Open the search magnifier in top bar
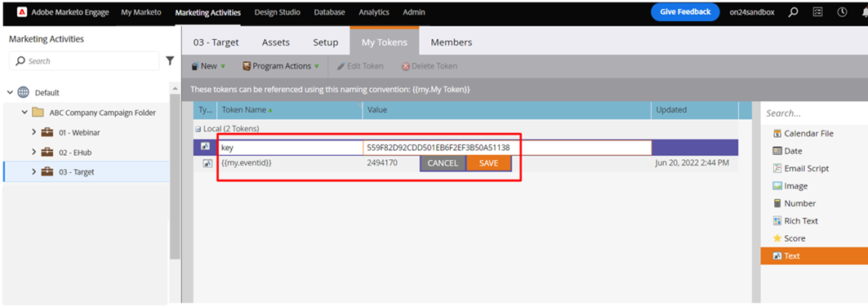 tap(793, 12)
